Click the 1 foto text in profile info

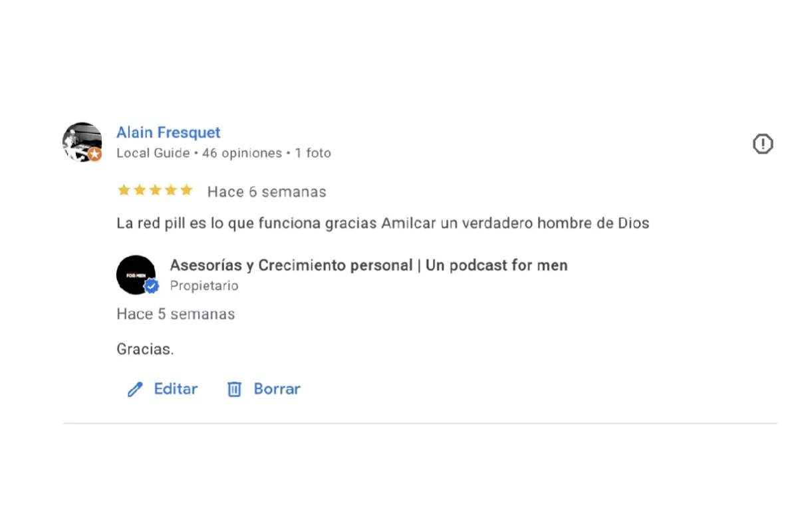pyautogui.click(x=313, y=153)
